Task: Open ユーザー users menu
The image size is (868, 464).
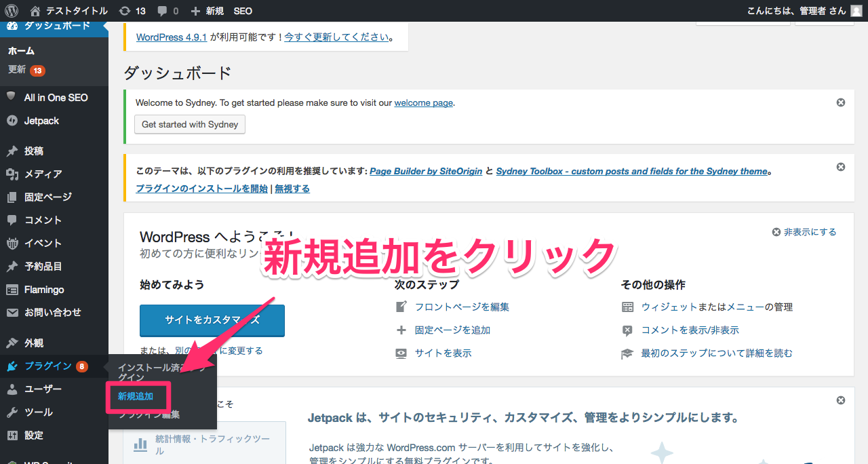Action: (54, 389)
